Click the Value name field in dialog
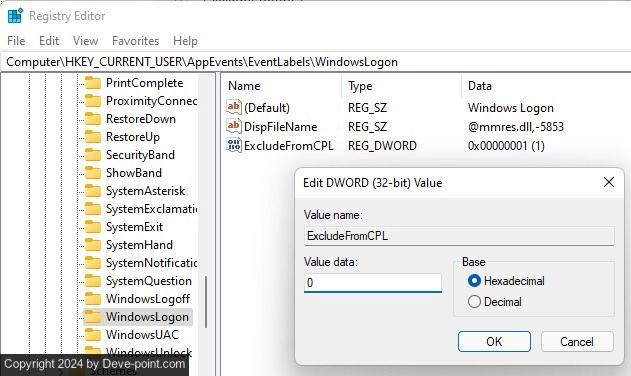 459,236
